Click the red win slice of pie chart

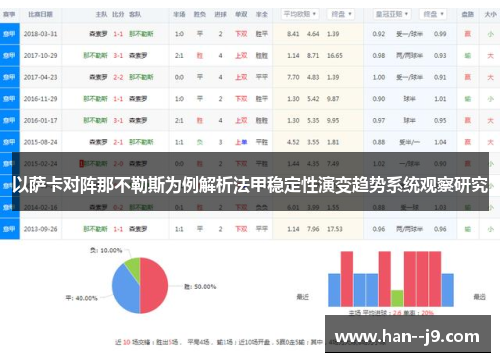[x=155, y=286]
